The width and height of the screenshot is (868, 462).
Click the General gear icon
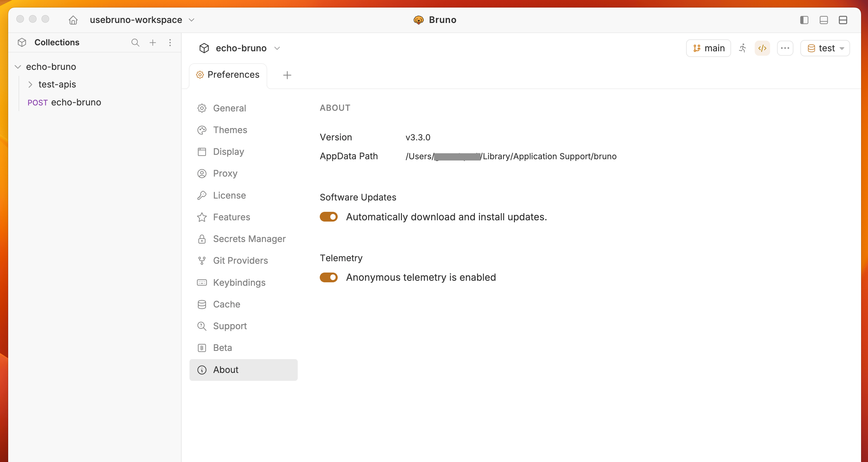click(x=202, y=108)
